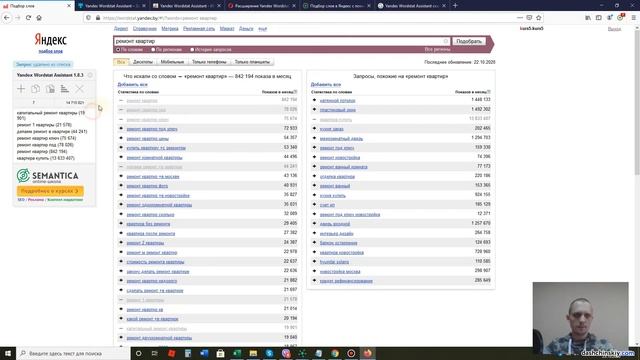Click the copy list icon in Wordstat Assistant

(x=36, y=89)
